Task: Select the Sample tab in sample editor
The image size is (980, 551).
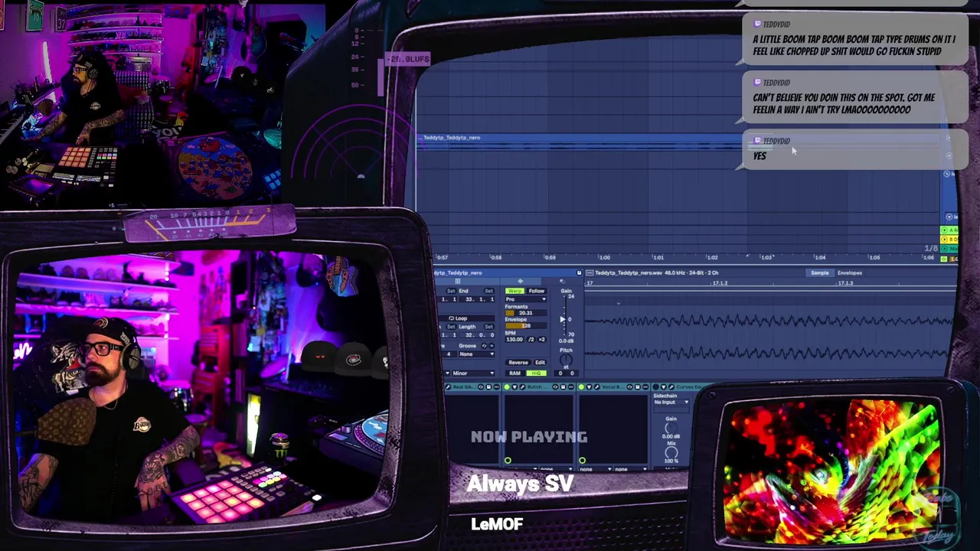Action: pyautogui.click(x=820, y=272)
